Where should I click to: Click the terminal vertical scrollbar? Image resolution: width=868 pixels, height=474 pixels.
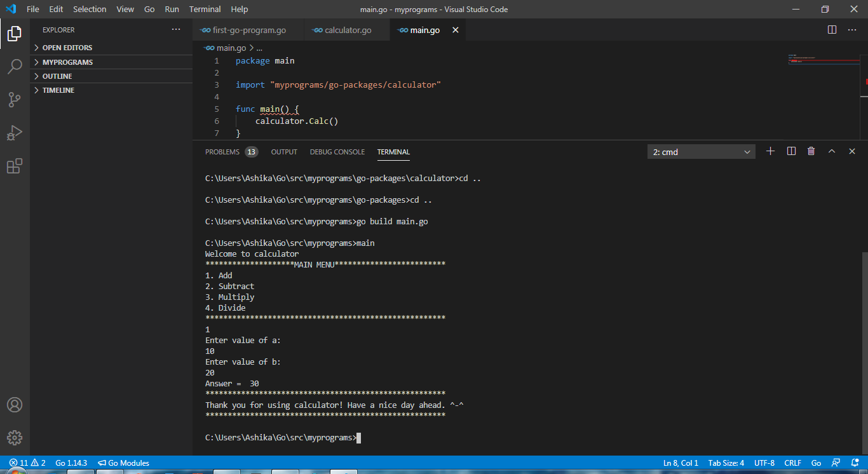864,353
